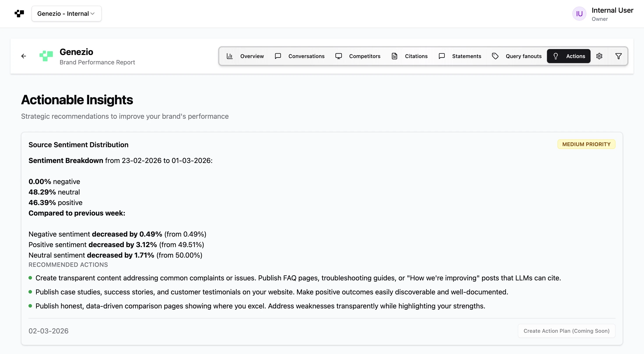Select the Overview bar chart icon
The image size is (644, 354).
click(x=230, y=56)
